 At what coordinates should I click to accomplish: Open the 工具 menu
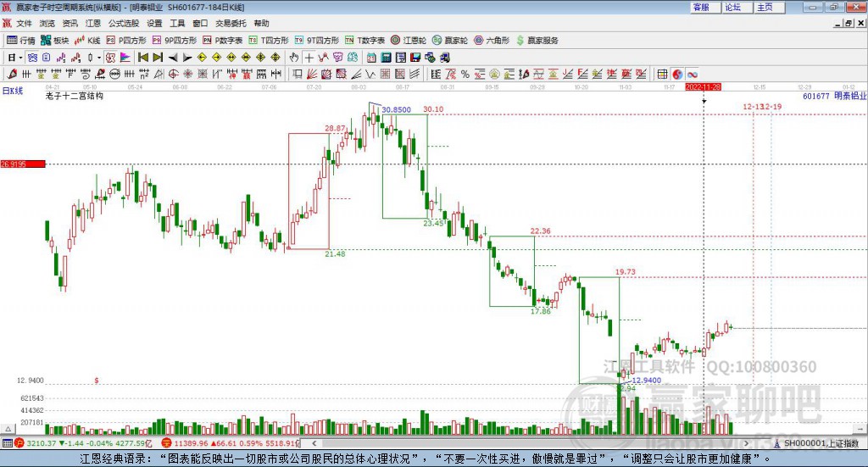[x=177, y=23]
